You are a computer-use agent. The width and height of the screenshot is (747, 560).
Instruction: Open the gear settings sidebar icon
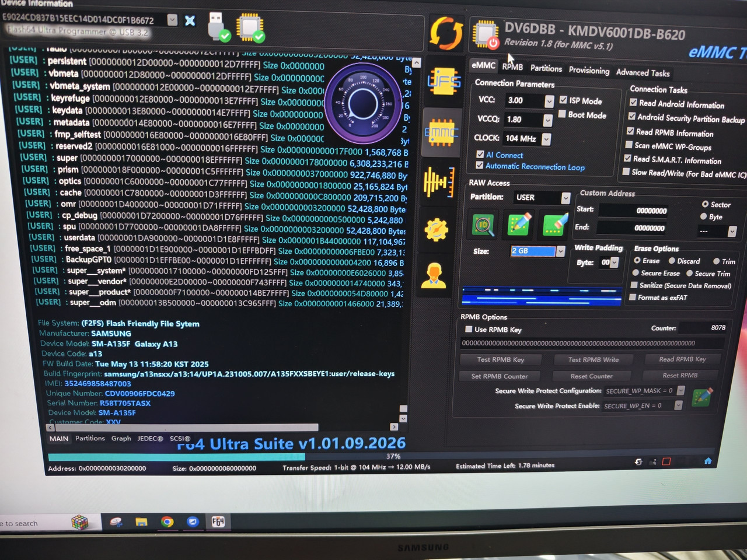[x=436, y=230]
